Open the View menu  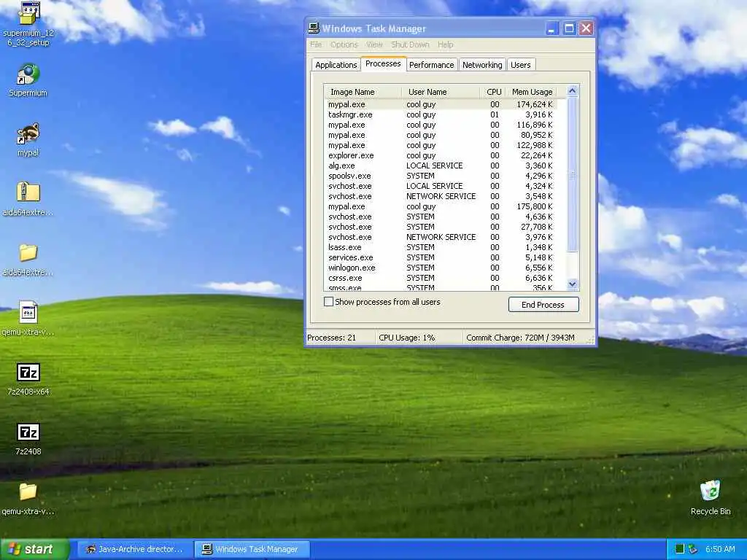coord(374,44)
